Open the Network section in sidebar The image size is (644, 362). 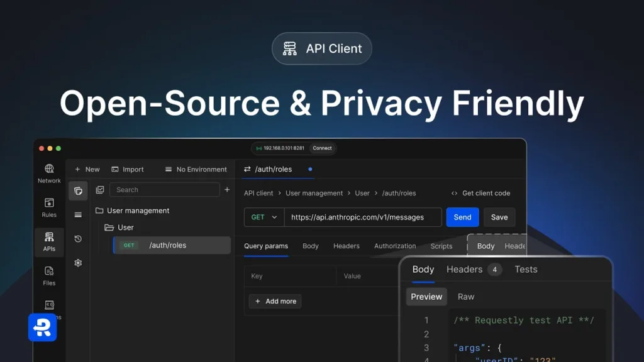click(x=49, y=173)
